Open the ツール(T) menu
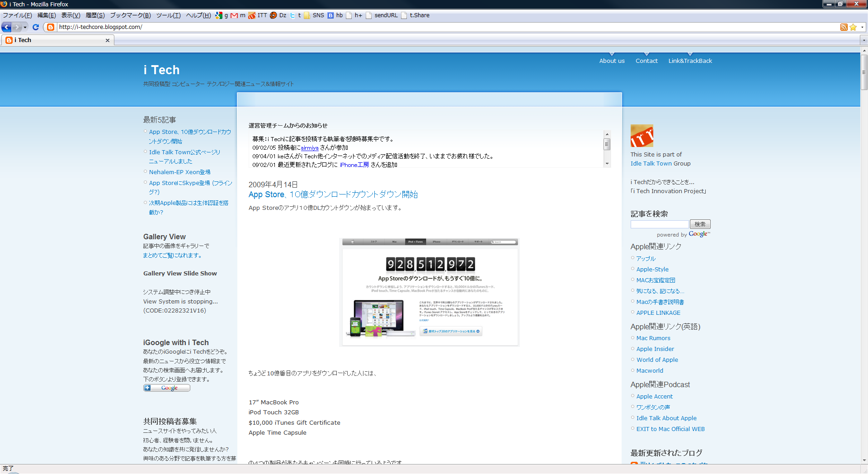 coord(169,15)
